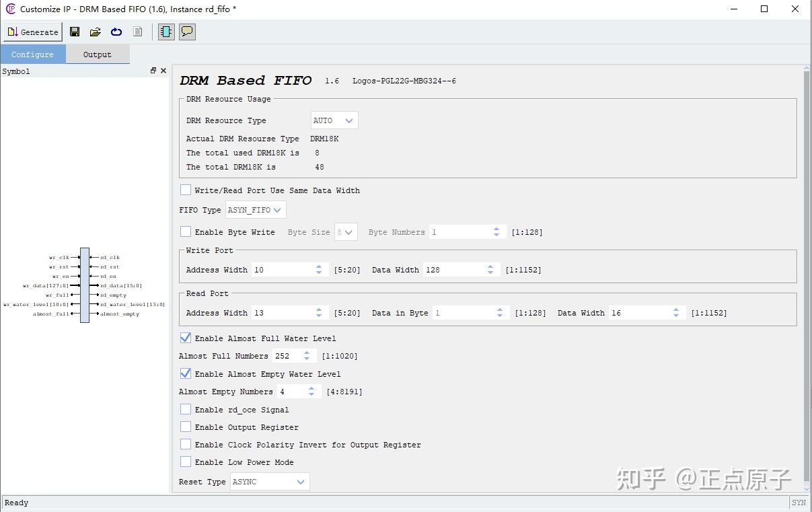Enable Low Power Mode
Image resolution: width=812 pixels, height=512 pixels.
pyautogui.click(x=186, y=462)
